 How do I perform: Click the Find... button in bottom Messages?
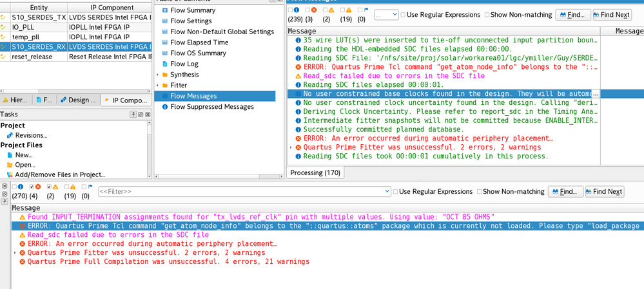[x=565, y=192]
